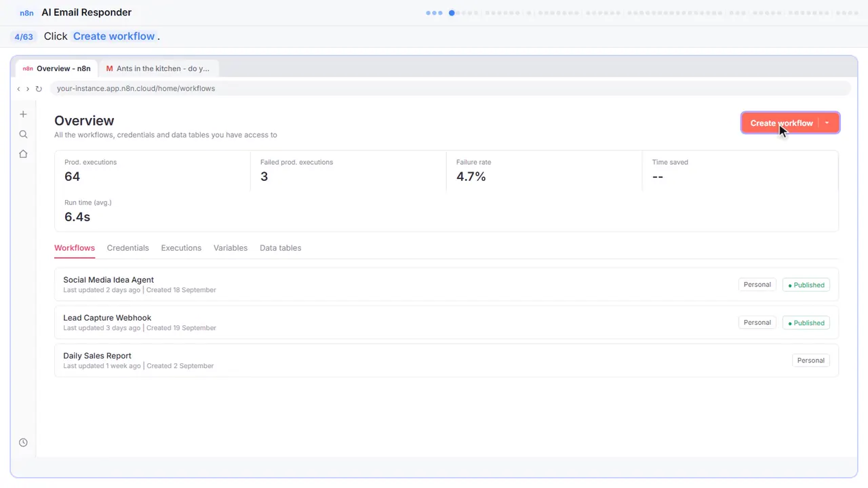The height and width of the screenshot is (488, 868).
Task: Click the "Created 19 September" text
Action: pos(181,328)
